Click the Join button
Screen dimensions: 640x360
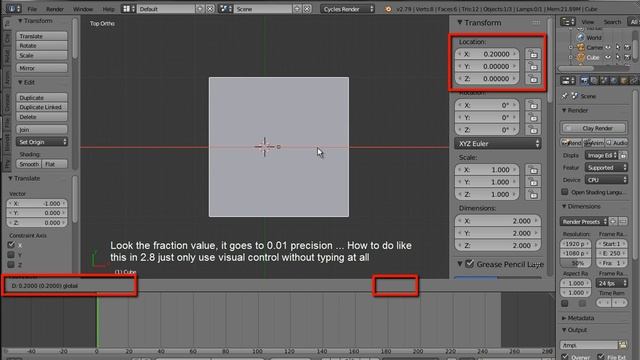click(x=42, y=129)
